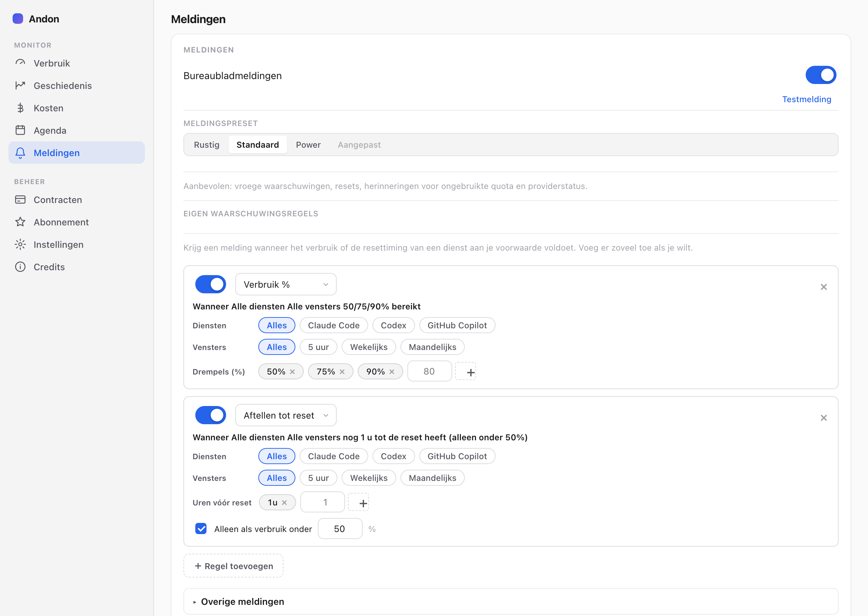Select Wekelijks window in Verbruik % rule
This screenshot has width=868, height=616.
(x=369, y=347)
